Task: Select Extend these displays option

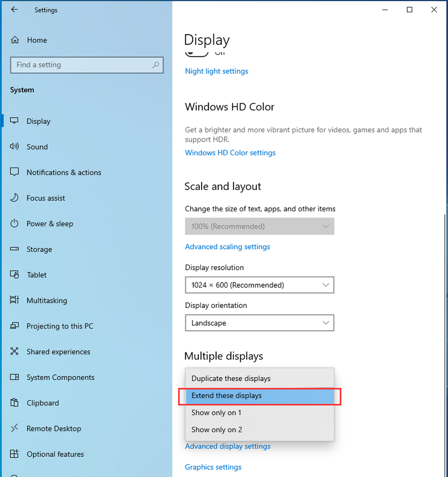Action: click(259, 396)
